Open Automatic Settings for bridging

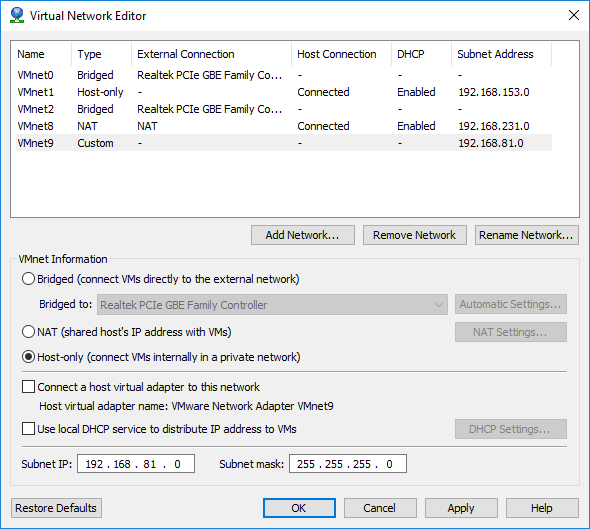pos(511,304)
